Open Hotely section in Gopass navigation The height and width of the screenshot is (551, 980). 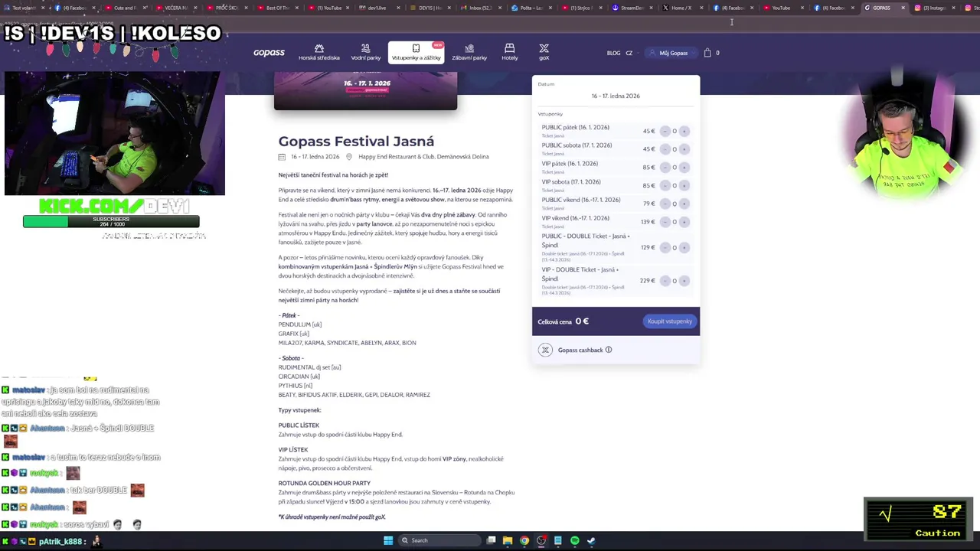[x=509, y=52]
